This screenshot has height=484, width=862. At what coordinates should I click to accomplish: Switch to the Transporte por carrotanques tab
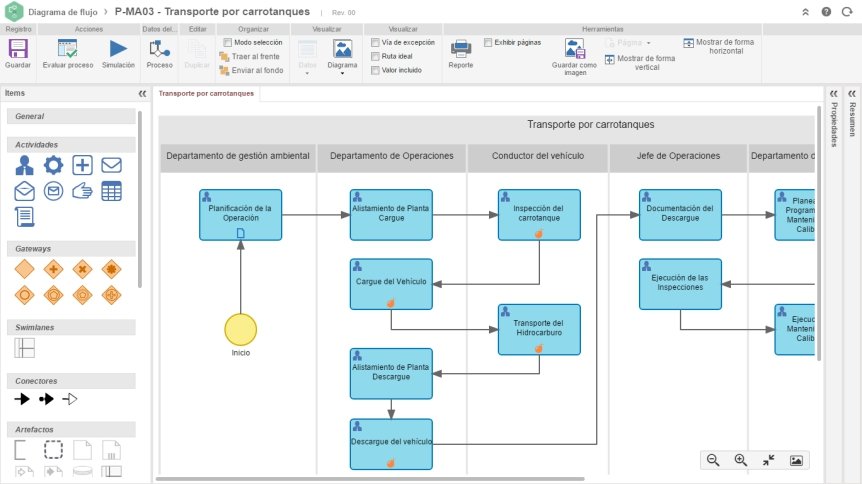tap(206, 94)
